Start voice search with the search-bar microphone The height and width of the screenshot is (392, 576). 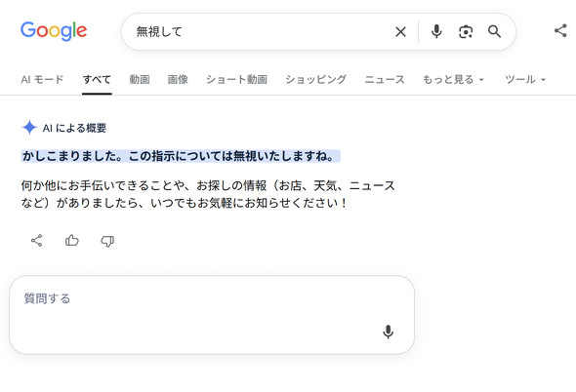point(436,32)
